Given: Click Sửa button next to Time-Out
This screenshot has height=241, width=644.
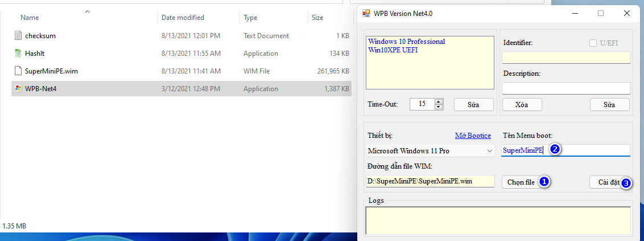Looking at the screenshot, I should (x=473, y=104).
